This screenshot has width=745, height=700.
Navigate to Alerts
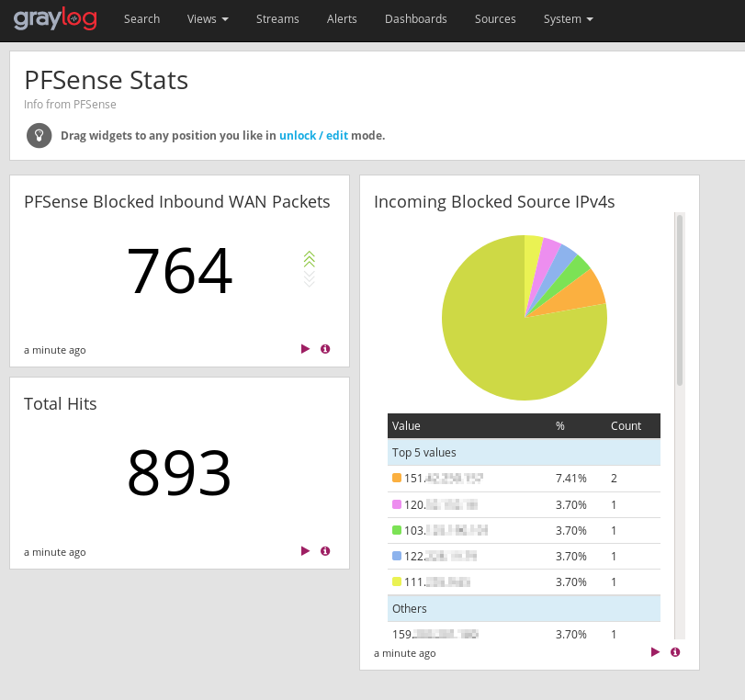tap(342, 19)
